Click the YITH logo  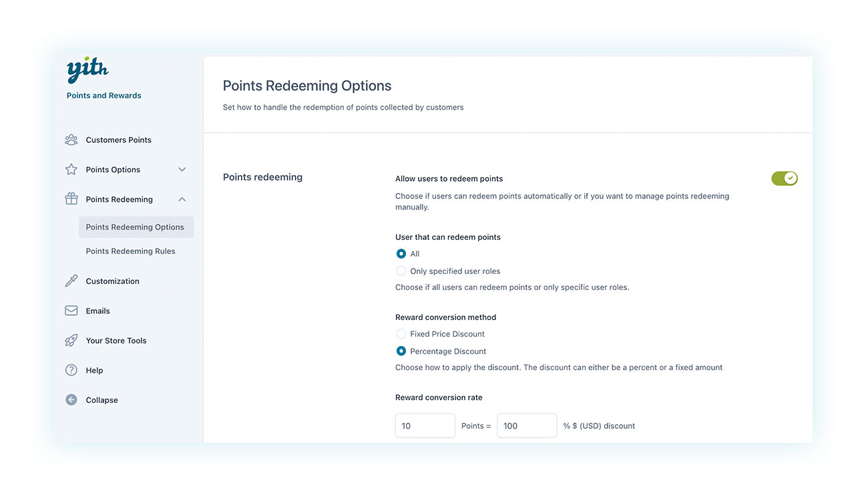coord(85,69)
